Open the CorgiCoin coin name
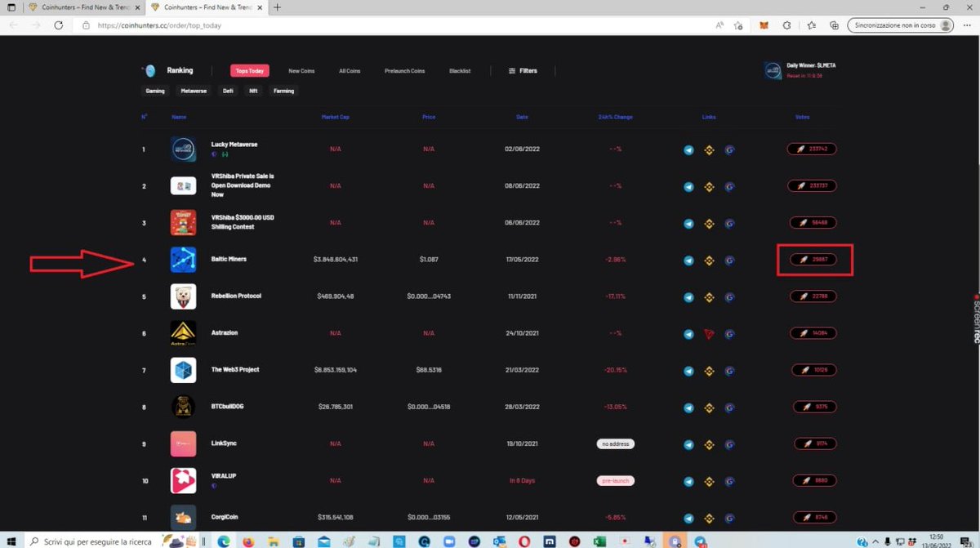The image size is (980, 548). 225,517
